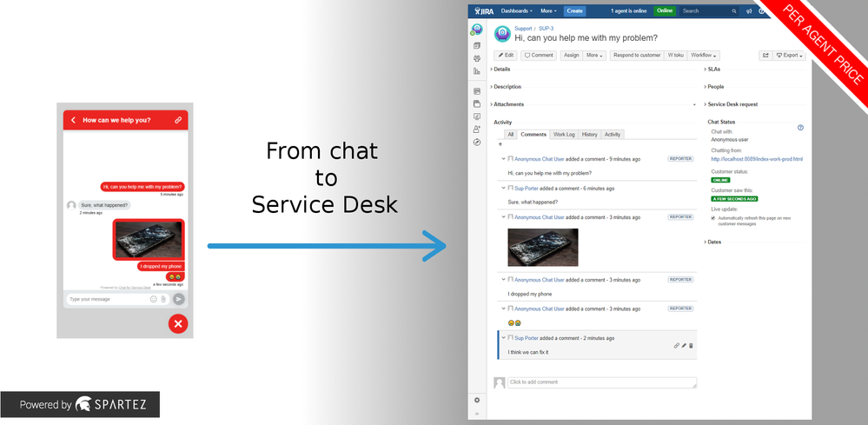868x425 pixels.
Task: Open the localhost chatting-from URL link
Action: click(x=757, y=159)
